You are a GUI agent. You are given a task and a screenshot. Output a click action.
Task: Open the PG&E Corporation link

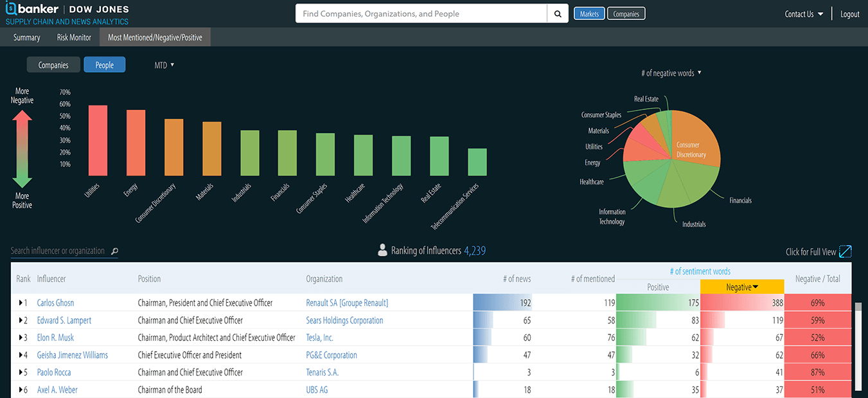coord(332,355)
